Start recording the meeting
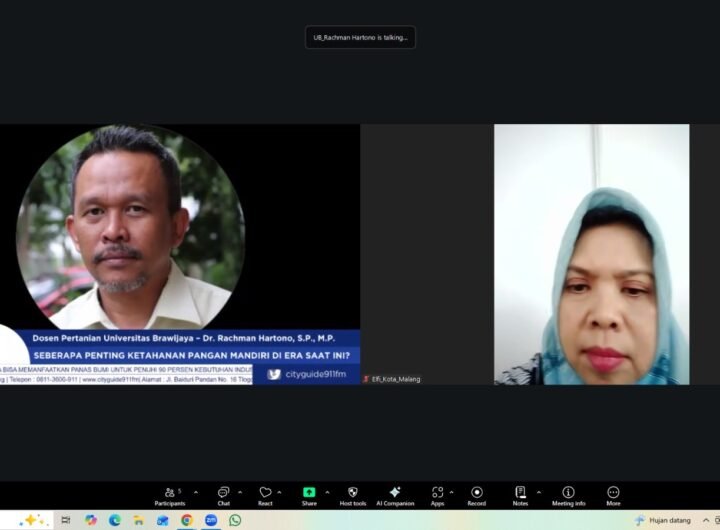Screen dimensions: 720x530 [476, 495]
